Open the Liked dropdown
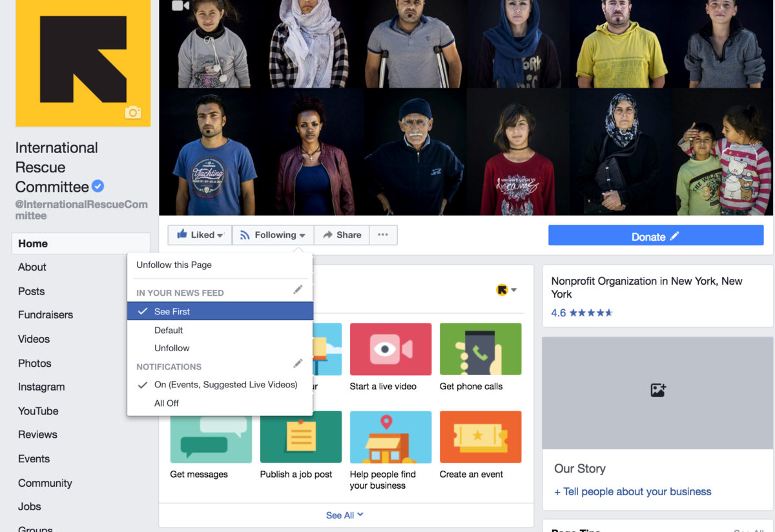This screenshot has height=532, width=775. click(x=200, y=235)
